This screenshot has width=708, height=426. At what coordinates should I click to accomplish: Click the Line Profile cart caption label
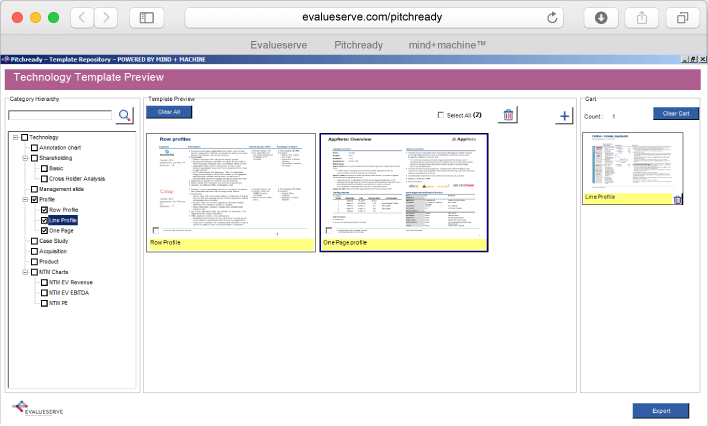tap(628, 197)
